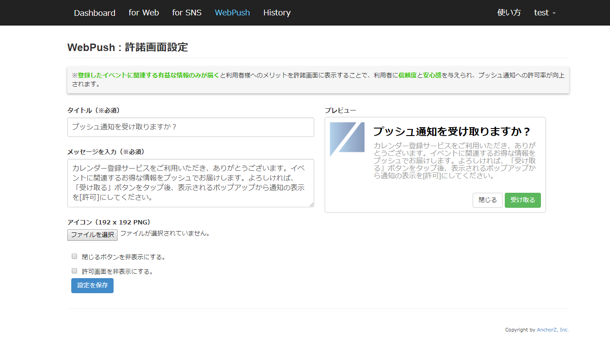The height and width of the screenshot is (364, 610).
Task: Click the preview message body text
Action: 455,161
